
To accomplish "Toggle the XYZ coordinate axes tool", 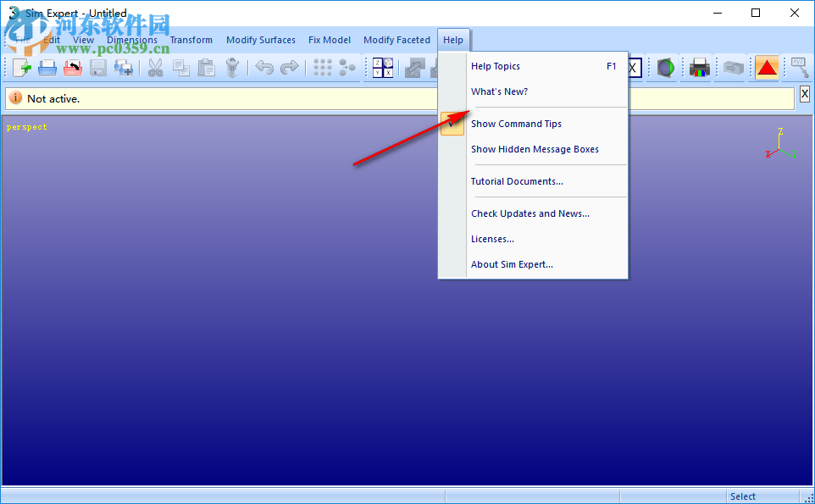I will pos(798,68).
